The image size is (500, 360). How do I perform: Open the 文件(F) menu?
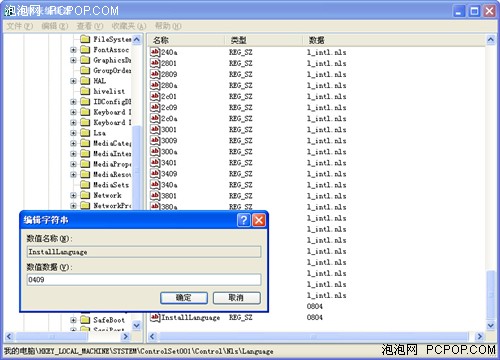click(x=19, y=26)
